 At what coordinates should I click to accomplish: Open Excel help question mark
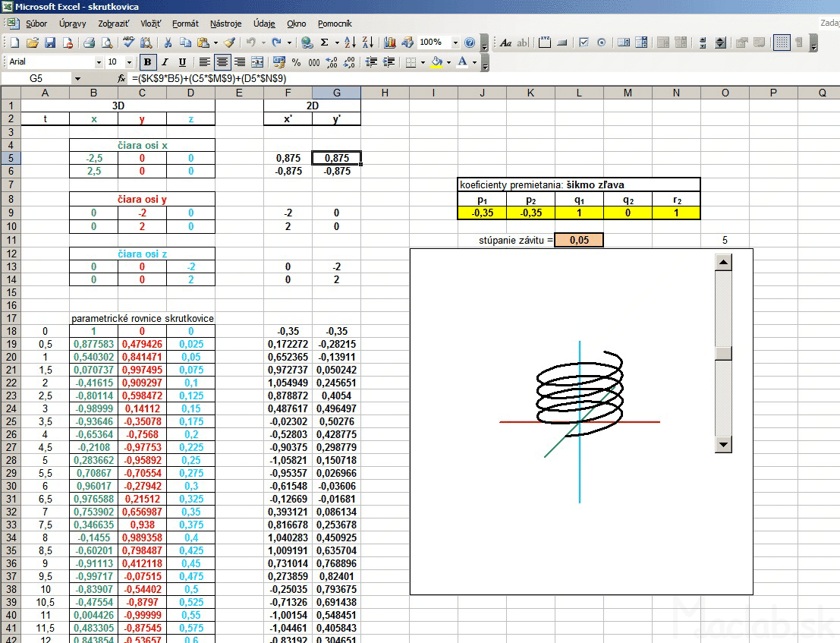470,43
